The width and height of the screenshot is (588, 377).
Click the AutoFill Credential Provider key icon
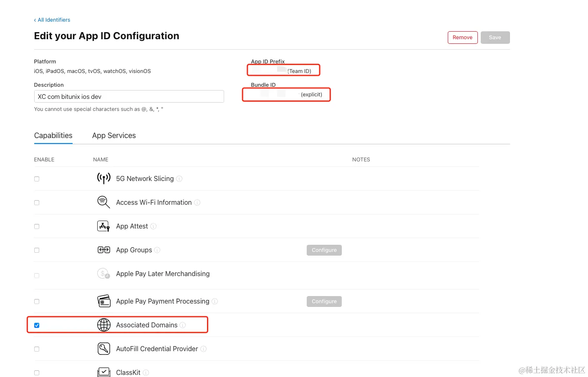pos(103,348)
